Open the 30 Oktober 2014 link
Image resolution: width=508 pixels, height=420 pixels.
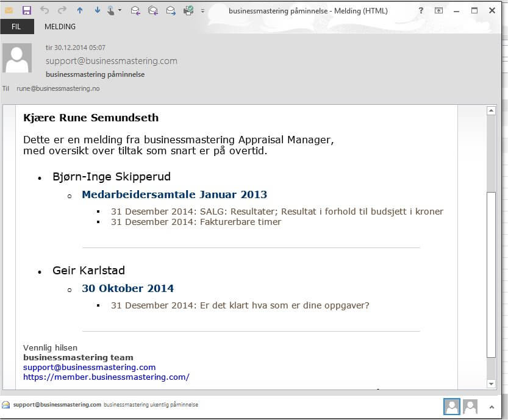128,288
